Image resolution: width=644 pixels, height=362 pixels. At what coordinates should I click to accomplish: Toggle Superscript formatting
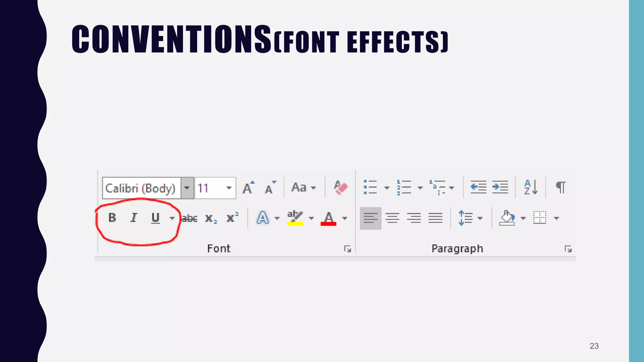click(x=232, y=217)
